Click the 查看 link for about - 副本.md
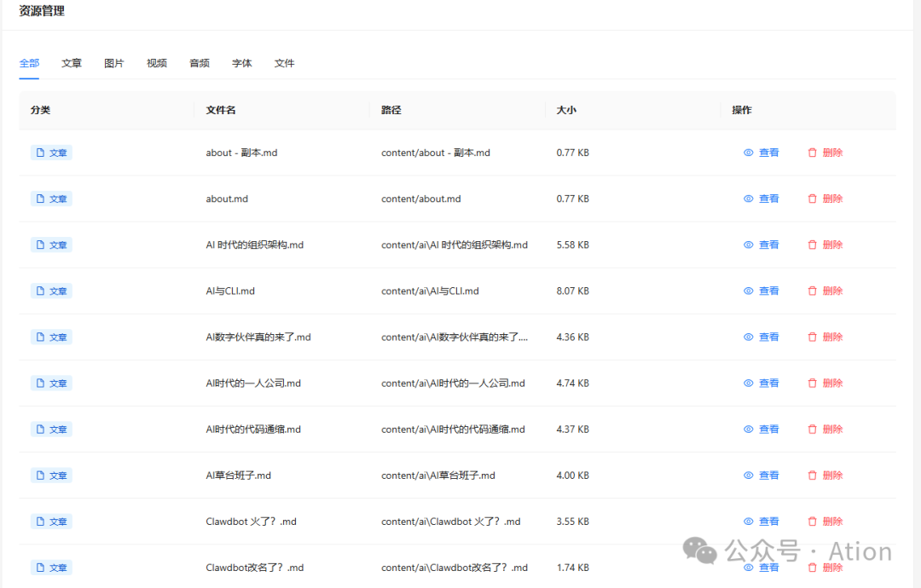This screenshot has width=921, height=588. (768, 152)
